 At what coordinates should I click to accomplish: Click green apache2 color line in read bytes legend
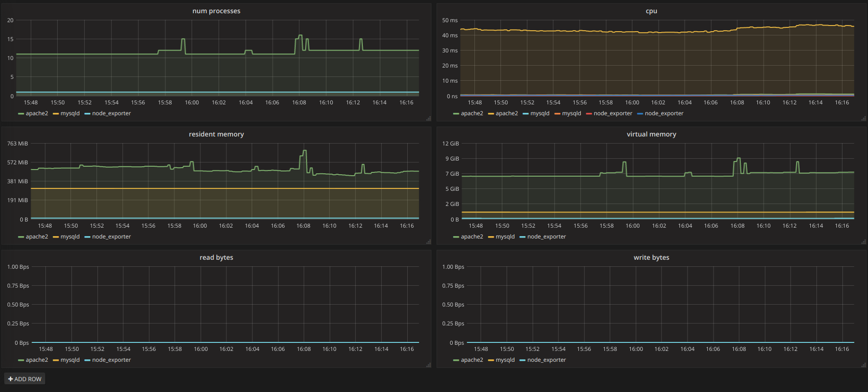(x=21, y=360)
